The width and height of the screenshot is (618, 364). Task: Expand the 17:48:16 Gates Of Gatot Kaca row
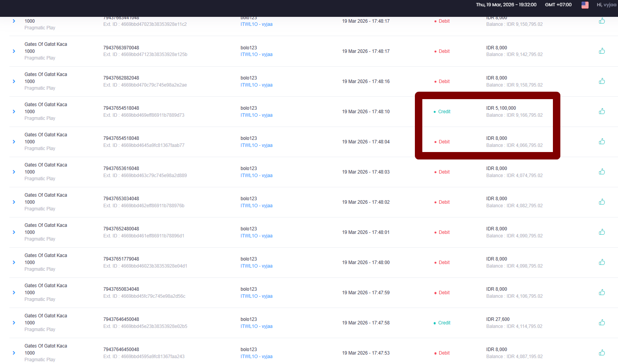(14, 81)
